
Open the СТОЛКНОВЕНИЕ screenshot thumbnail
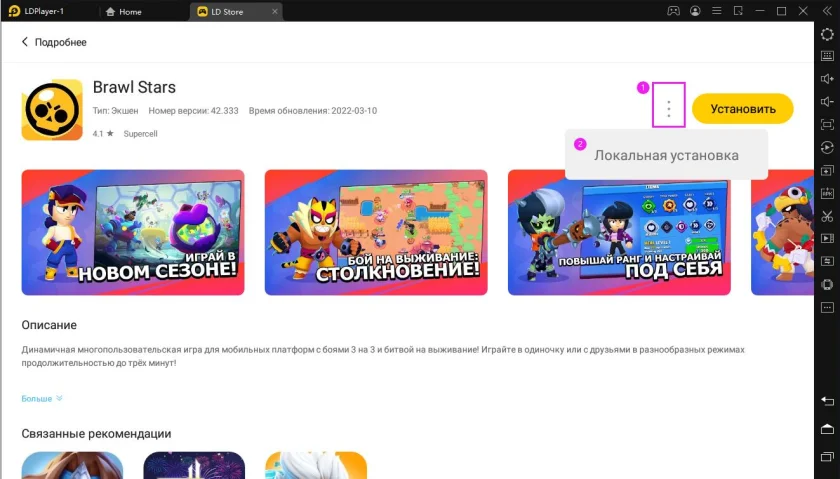pyautogui.click(x=376, y=233)
